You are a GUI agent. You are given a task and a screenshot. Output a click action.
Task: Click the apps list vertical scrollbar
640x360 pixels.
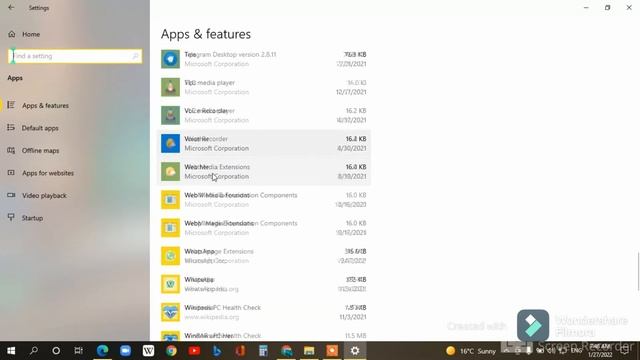coord(638,271)
